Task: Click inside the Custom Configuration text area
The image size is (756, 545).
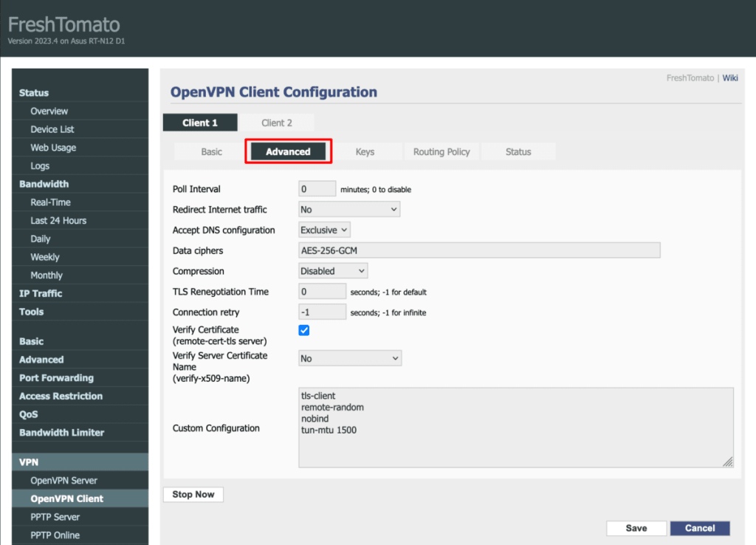Action: [x=515, y=428]
